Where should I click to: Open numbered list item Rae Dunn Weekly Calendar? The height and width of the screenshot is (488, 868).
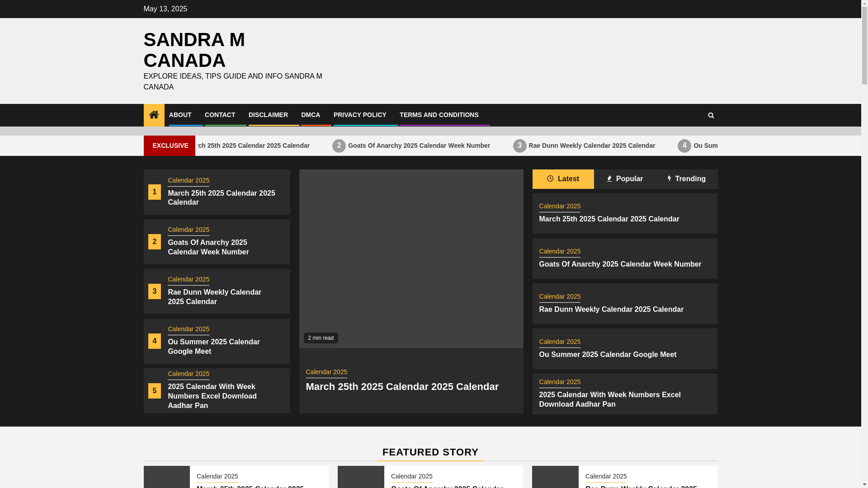point(215,297)
